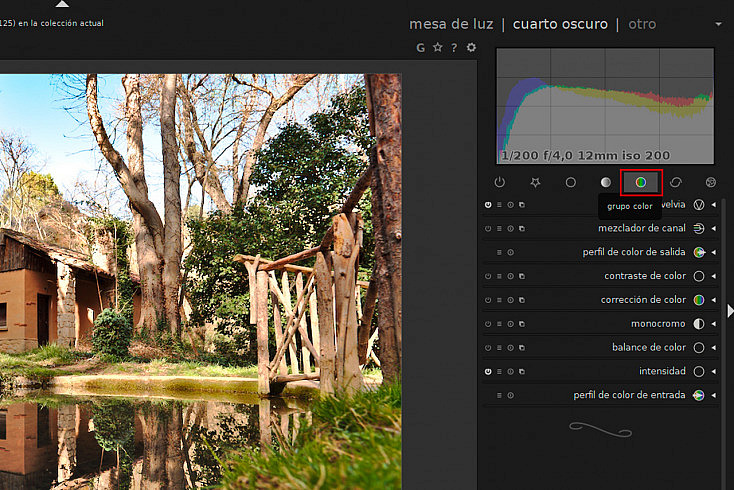The width and height of the screenshot is (734, 490).
Task: Reset perfil de color de entrada parameters
Action: (511, 396)
